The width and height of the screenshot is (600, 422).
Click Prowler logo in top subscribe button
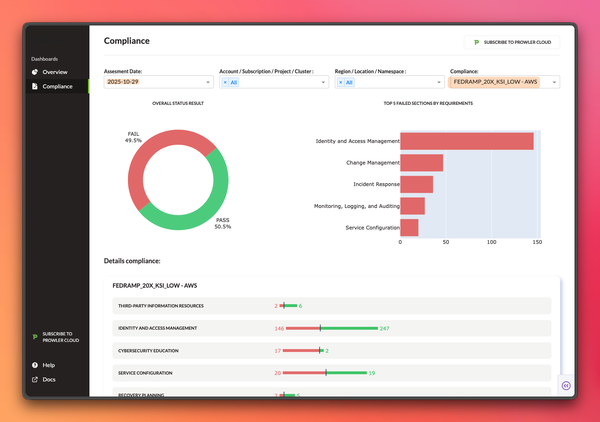tap(474, 43)
